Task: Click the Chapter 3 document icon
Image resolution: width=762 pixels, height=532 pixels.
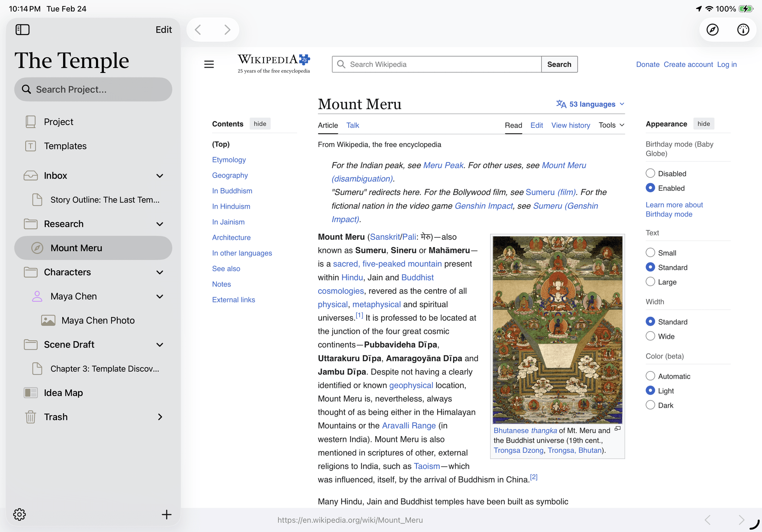Action: click(37, 369)
